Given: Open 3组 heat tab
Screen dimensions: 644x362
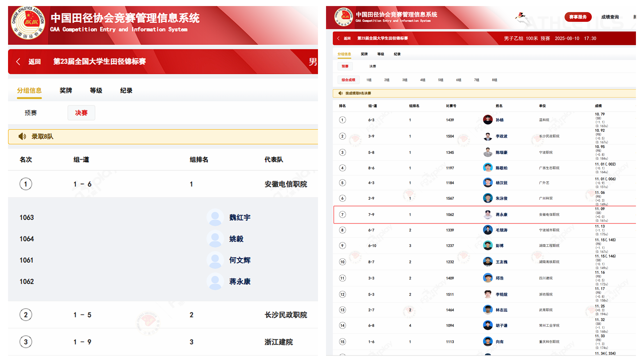Looking at the screenshot, I should [405, 80].
